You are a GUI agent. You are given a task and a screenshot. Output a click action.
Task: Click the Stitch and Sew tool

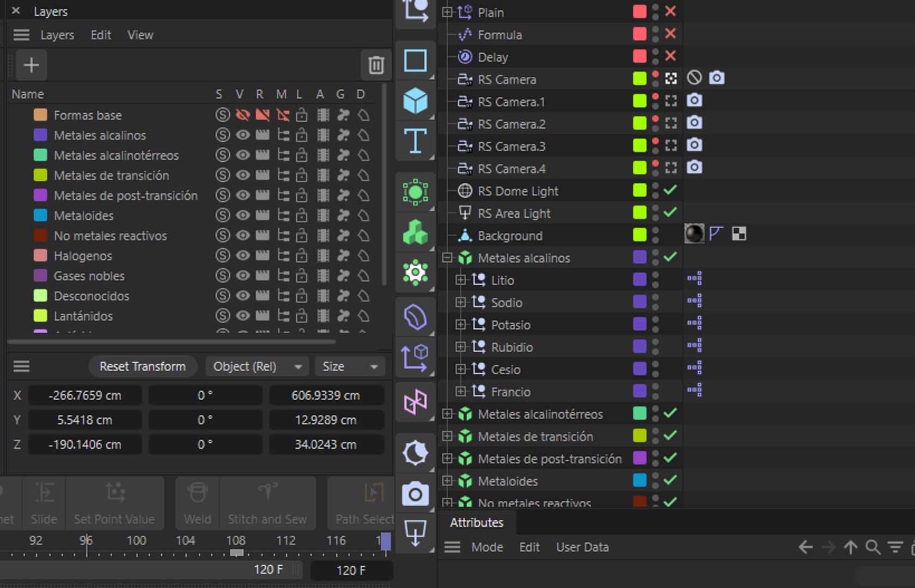[267, 503]
